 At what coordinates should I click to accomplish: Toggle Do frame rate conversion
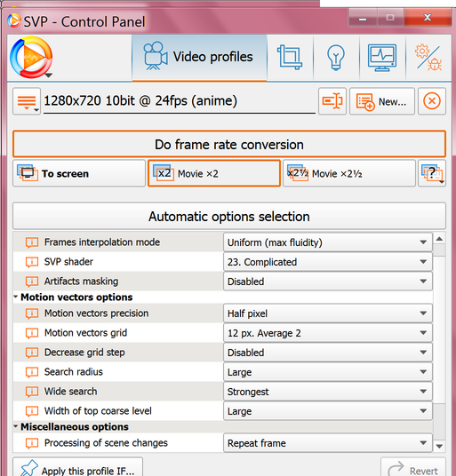(x=229, y=144)
